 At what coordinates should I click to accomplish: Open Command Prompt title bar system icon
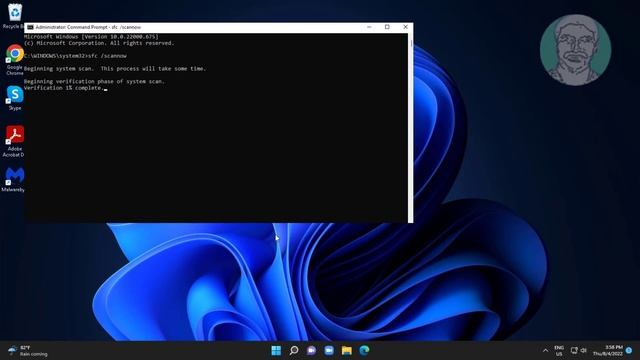click(30, 27)
